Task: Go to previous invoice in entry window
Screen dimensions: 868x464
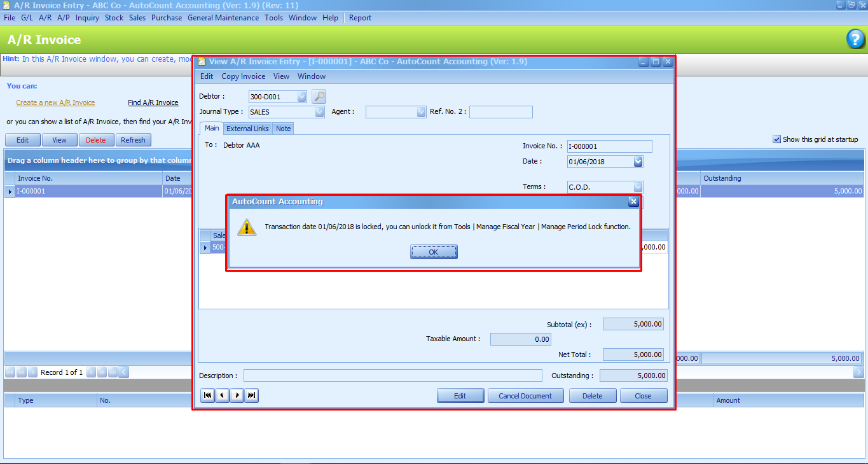Action: (222, 396)
